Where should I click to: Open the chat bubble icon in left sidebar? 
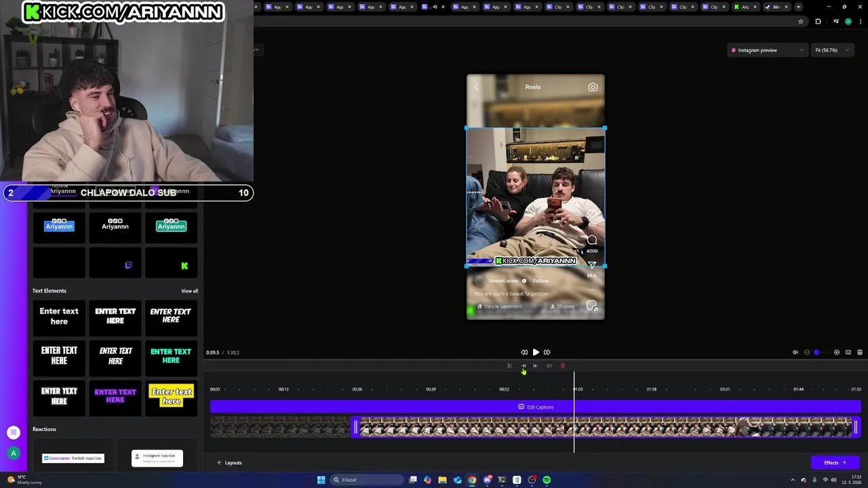[x=13, y=432]
